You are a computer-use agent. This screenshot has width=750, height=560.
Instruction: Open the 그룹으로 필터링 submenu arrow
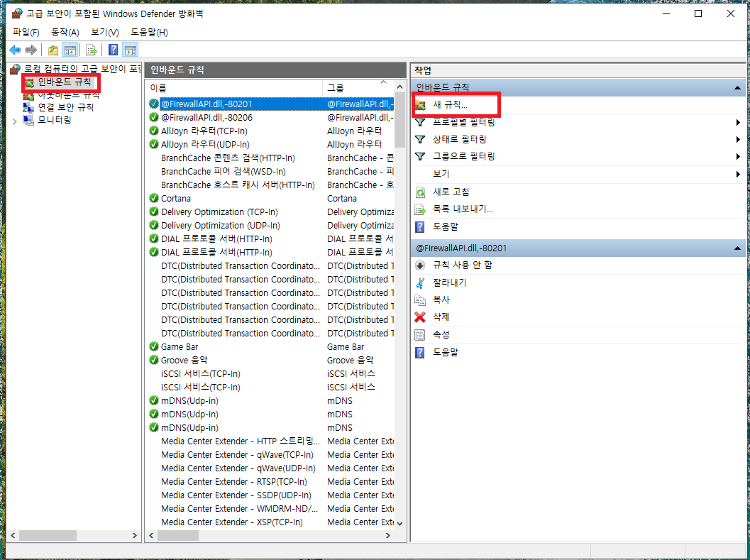(x=738, y=157)
